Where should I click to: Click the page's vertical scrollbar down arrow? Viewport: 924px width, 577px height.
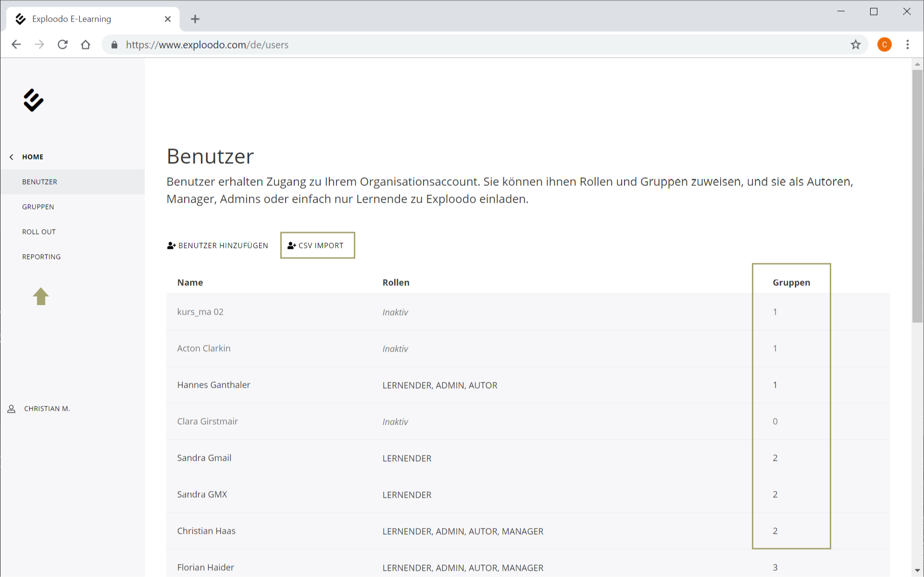pos(917,570)
